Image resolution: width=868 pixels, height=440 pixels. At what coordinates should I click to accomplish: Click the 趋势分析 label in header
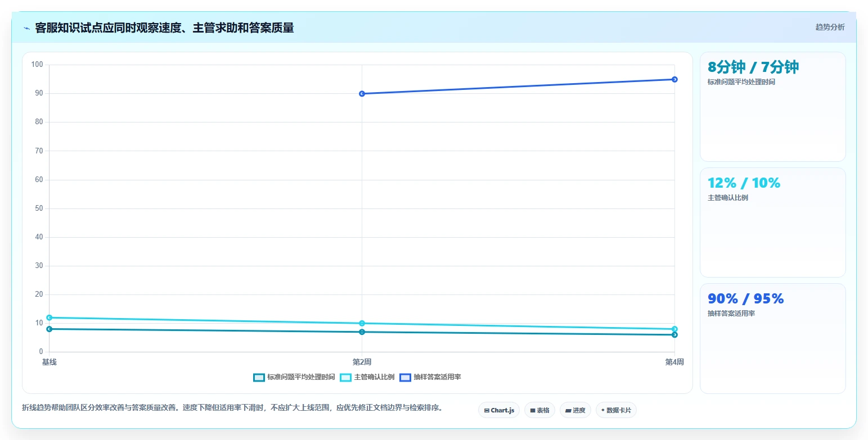coord(830,27)
